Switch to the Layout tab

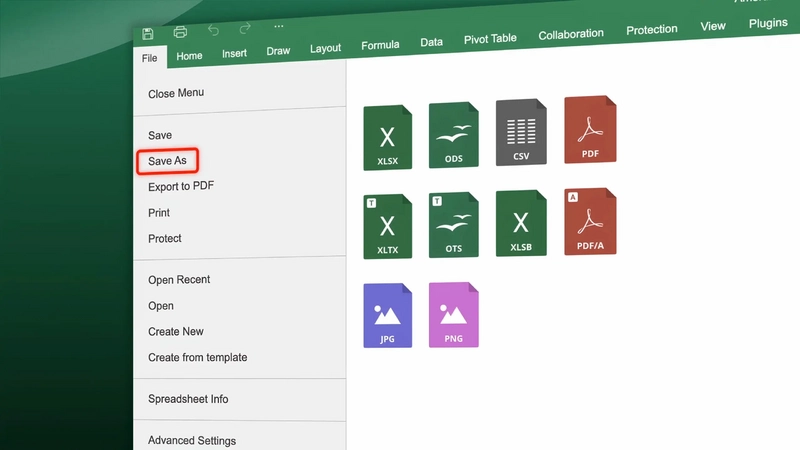point(326,48)
